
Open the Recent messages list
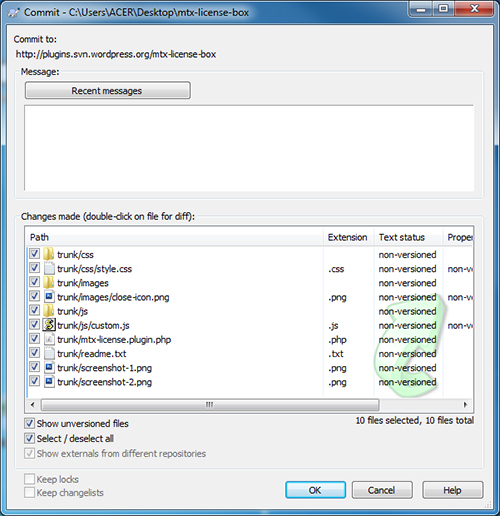click(108, 91)
